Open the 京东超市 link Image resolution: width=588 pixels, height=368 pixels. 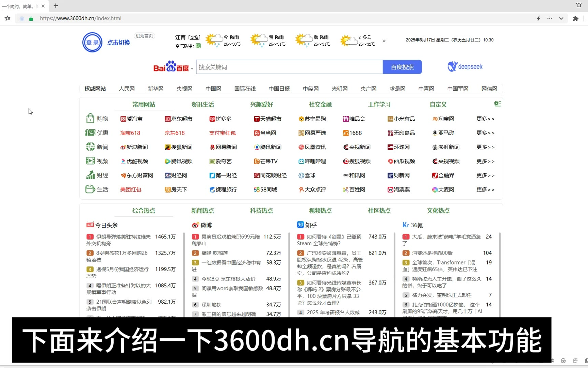point(179,119)
